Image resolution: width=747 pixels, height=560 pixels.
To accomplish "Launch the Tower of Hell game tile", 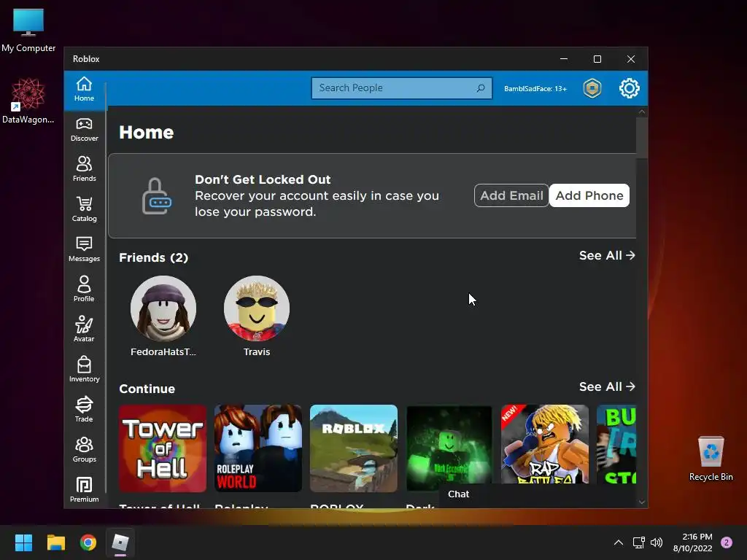I will click(163, 448).
